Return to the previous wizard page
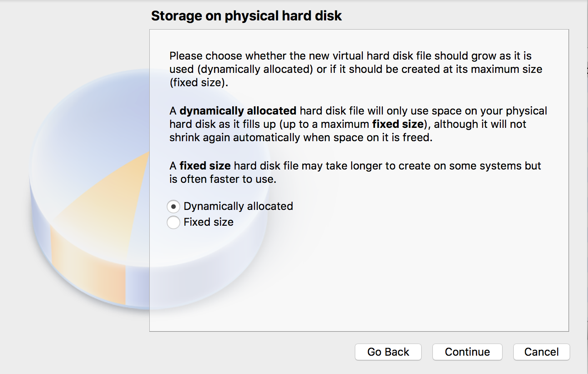 pos(388,352)
